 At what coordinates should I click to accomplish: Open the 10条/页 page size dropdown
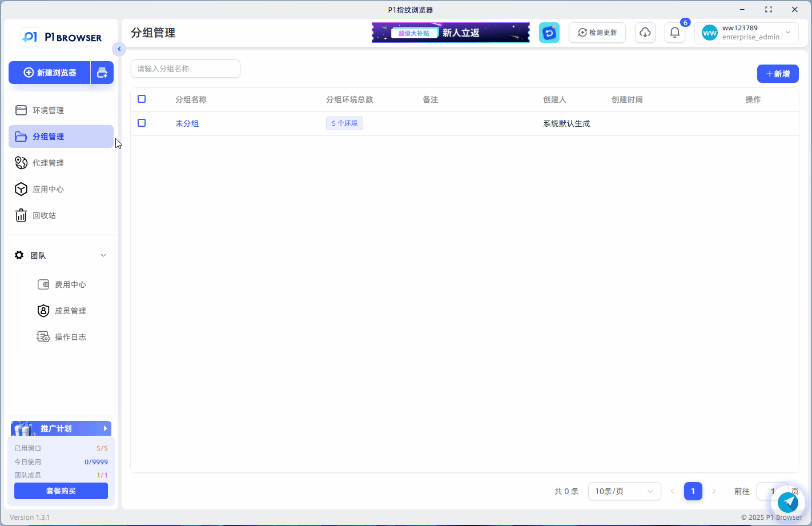pyautogui.click(x=624, y=491)
